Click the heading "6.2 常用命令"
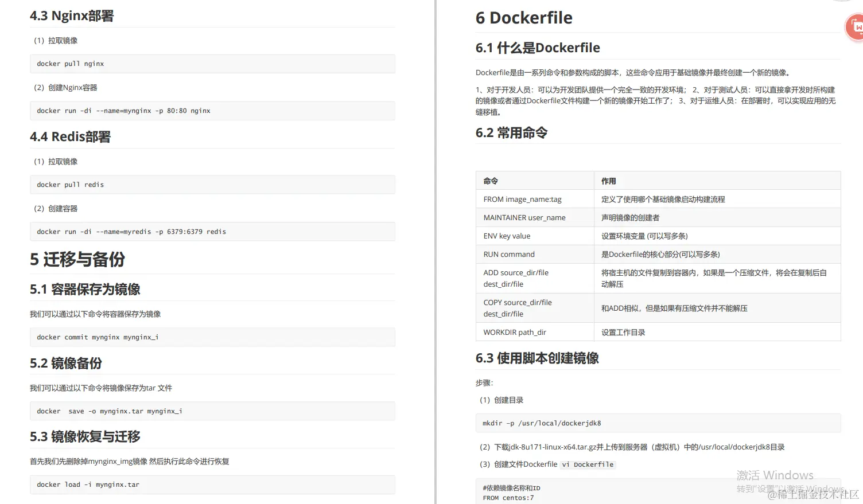This screenshot has width=863, height=504. [x=511, y=133]
